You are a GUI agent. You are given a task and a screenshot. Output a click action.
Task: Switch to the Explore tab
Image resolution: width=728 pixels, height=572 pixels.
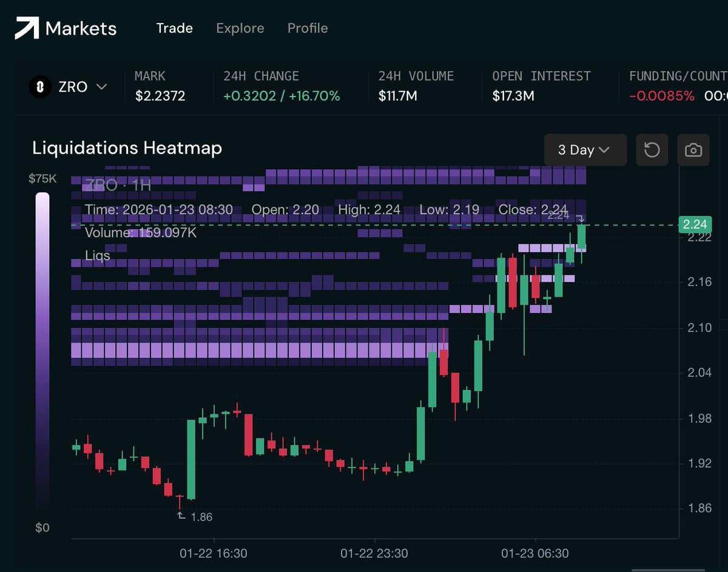click(x=240, y=28)
